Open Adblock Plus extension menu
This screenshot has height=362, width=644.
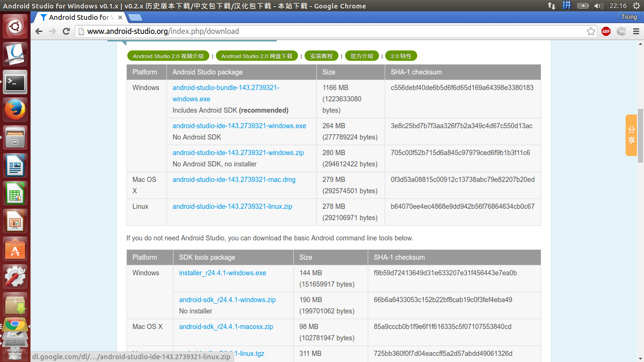606,31
